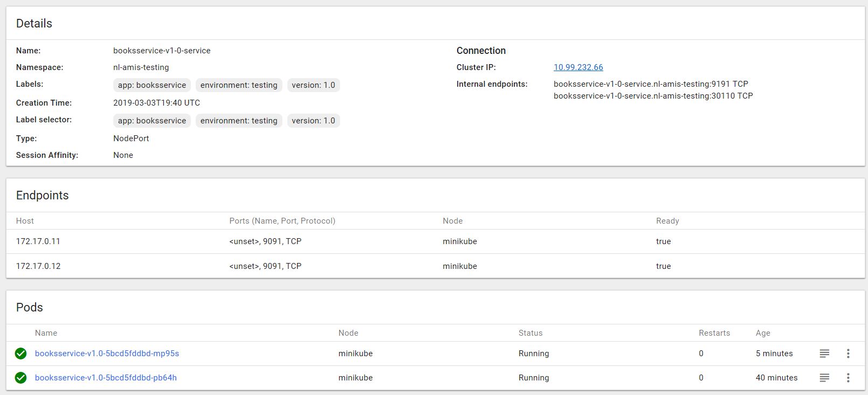The width and height of the screenshot is (868, 395).
Task: Click the 'environment: testing' chip in Labels
Action: [239, 85]
